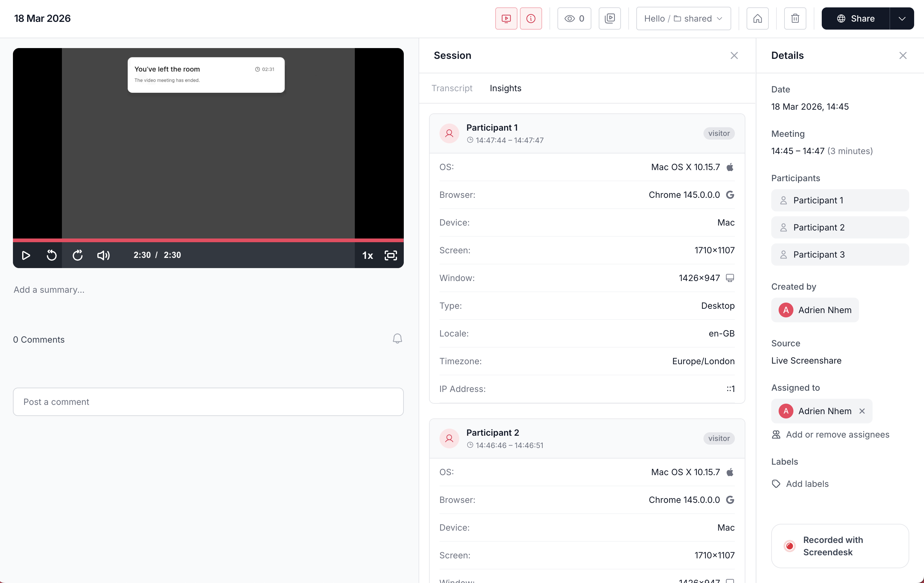
Task: Select the Insights tab
Action: coord(505,88)
